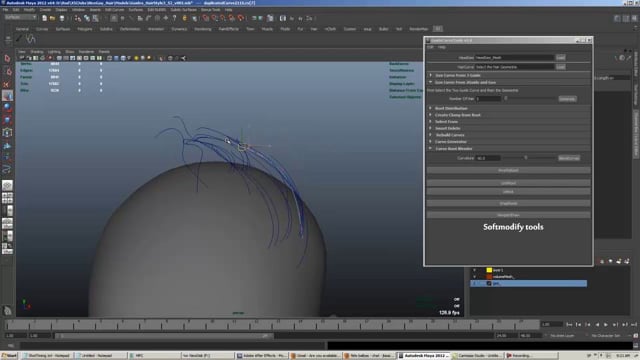640x360 pixels.
Task: Expand Rebuild Curves section
Action: [431, 135]
